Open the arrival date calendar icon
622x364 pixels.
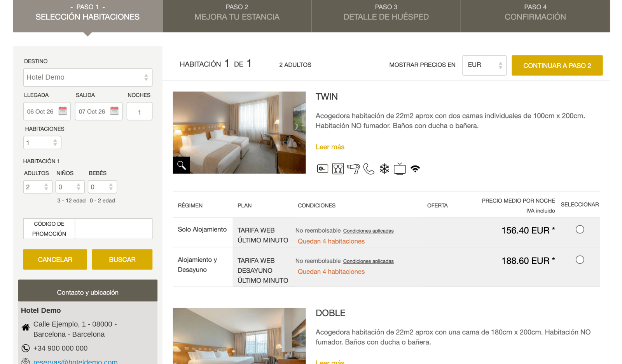[x=63, y=111]
